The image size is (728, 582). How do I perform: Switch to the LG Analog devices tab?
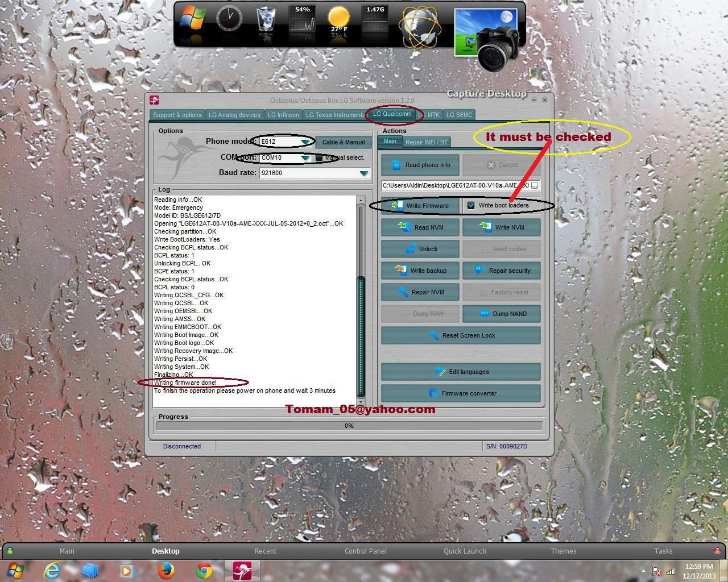(x=234, y=115)
